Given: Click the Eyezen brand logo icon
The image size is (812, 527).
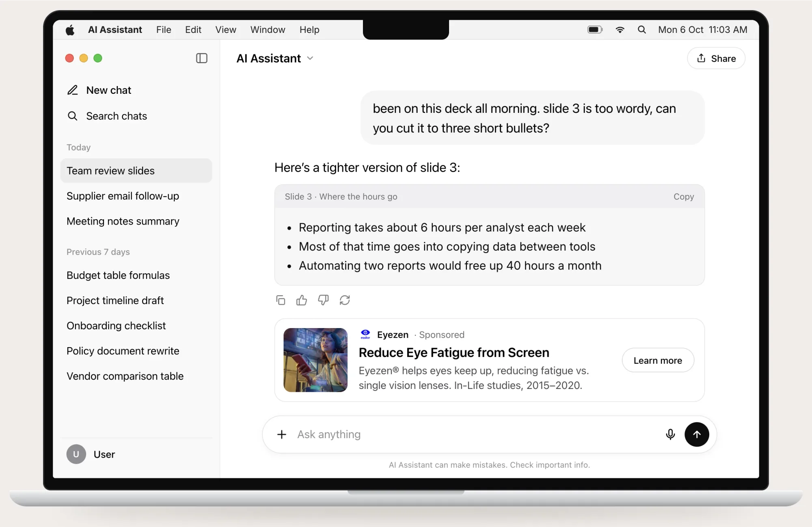Looking at the screenshot, I should (365, 334).
